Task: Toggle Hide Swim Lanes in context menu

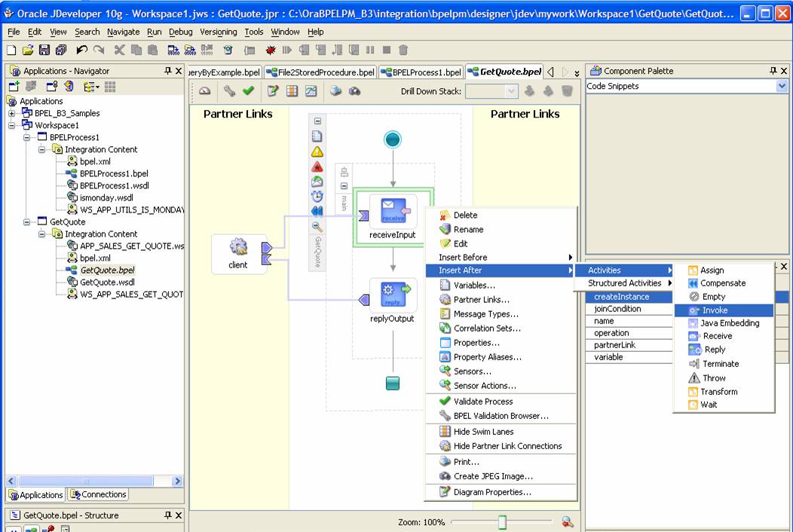Action: pyautogui.click(x=482, y=432)
